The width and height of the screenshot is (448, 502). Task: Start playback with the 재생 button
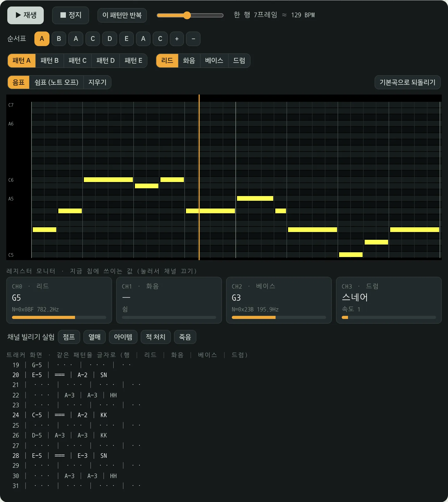pyautogui.click(x=26, y=15)
